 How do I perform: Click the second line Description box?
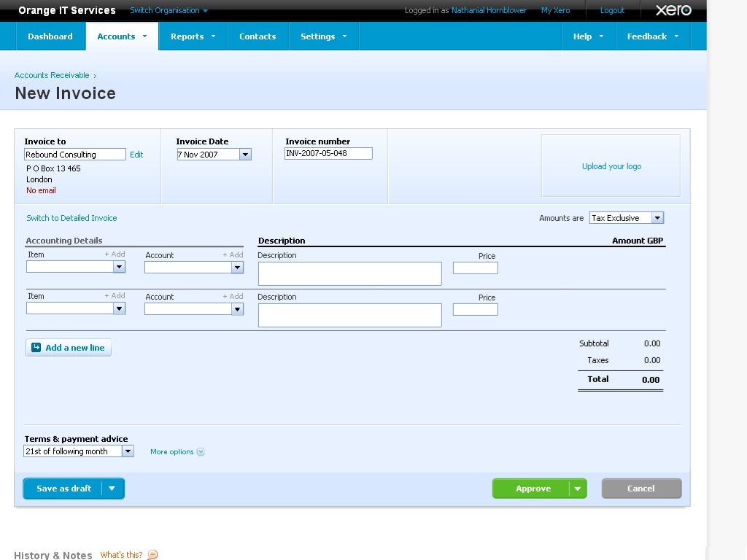349,315
